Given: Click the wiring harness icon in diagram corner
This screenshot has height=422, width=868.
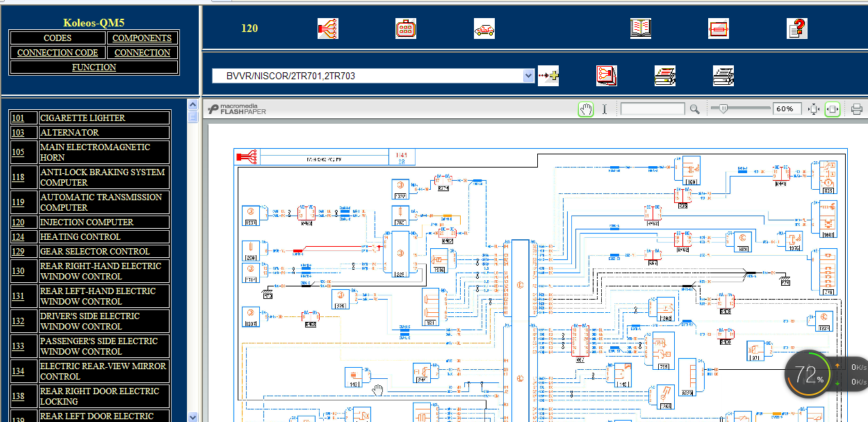Looking at the screenshot, I should pos(247,156).
